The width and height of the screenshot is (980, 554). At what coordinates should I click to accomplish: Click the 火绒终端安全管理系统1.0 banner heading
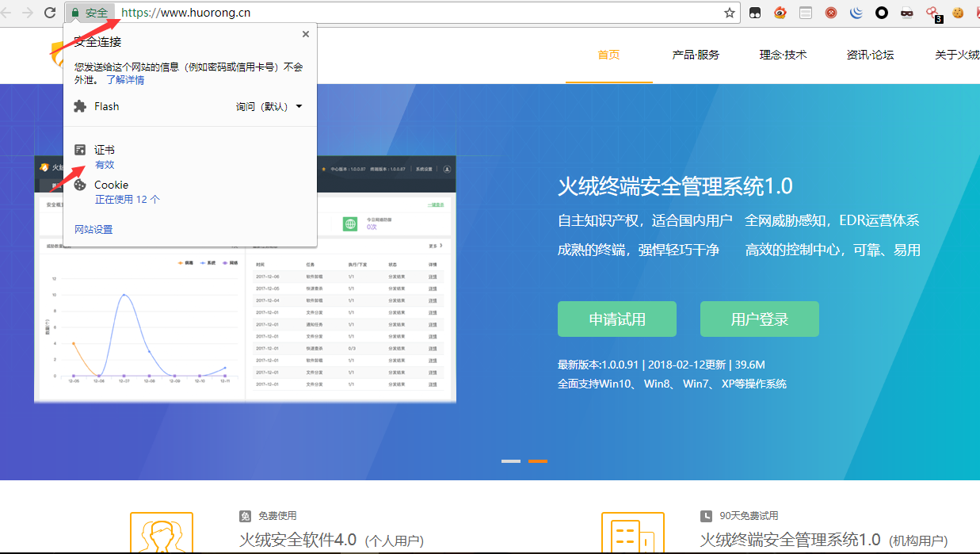[x=675, y=186]
